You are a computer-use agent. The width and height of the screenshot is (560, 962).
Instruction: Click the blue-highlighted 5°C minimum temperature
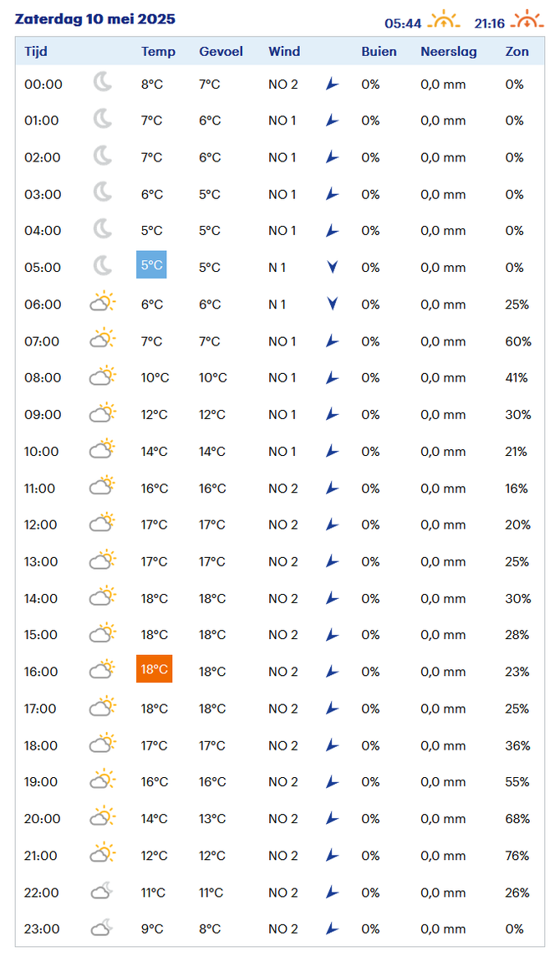(151, 264)
